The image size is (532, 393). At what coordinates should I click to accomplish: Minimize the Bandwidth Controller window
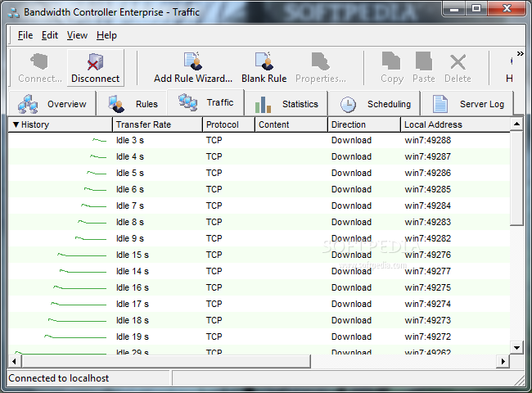tap(454, 9)
